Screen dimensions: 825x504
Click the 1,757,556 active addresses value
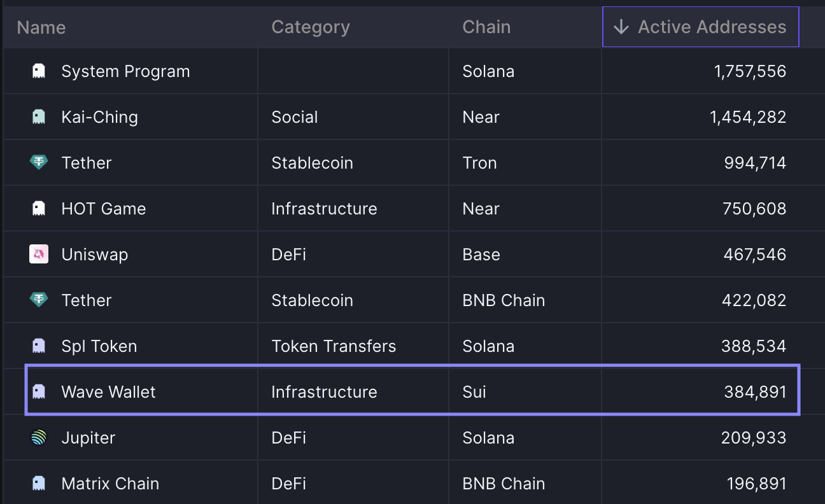point(750,71)
